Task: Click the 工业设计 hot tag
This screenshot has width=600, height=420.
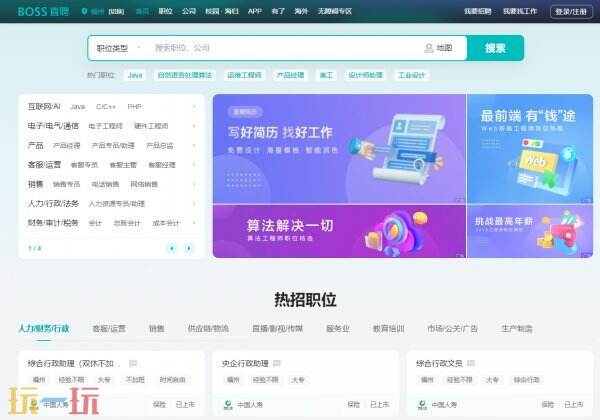Action: [x=412, y=75]
